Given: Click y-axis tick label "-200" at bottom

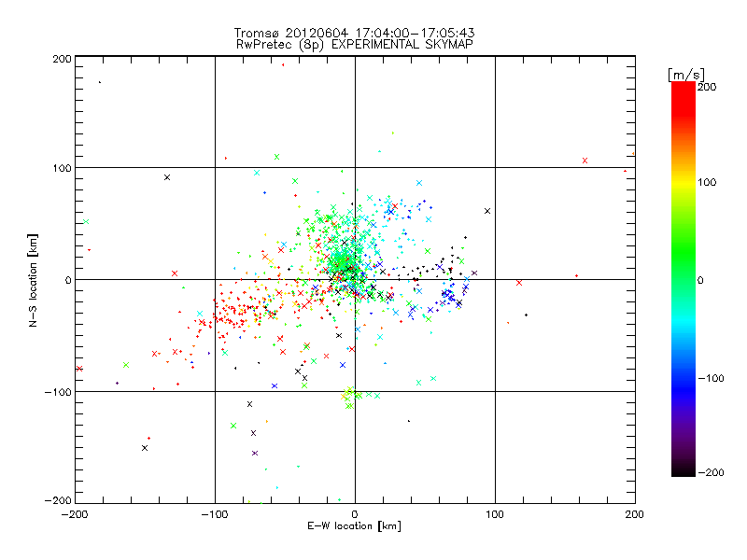Looking at the screenshot, I should (58, 500).
